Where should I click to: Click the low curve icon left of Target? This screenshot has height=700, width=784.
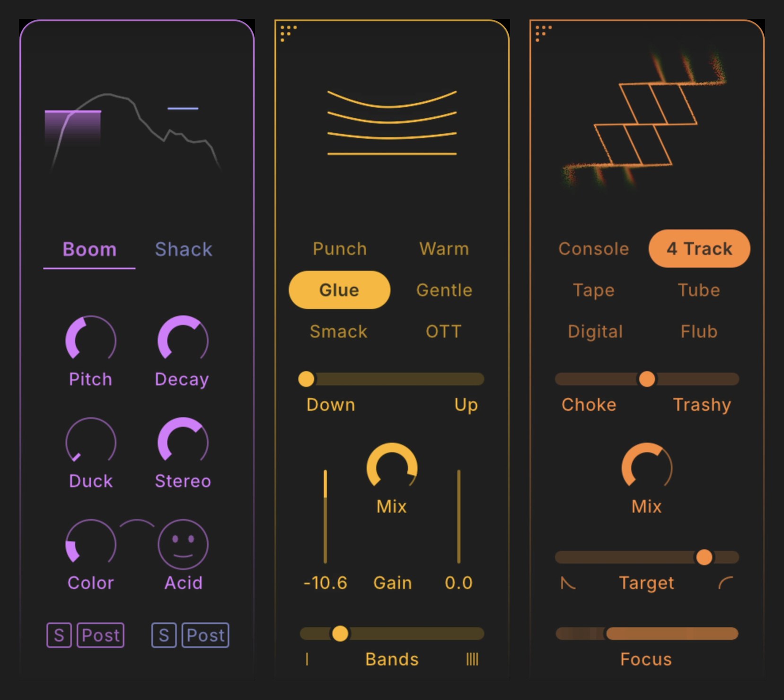pyautogui.click(x=568, y=583)
